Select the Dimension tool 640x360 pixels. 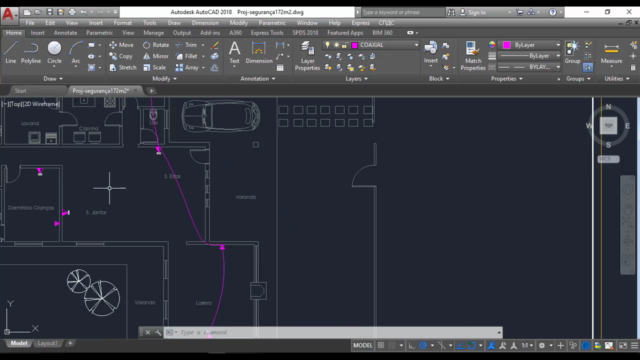tap(259, 52)
